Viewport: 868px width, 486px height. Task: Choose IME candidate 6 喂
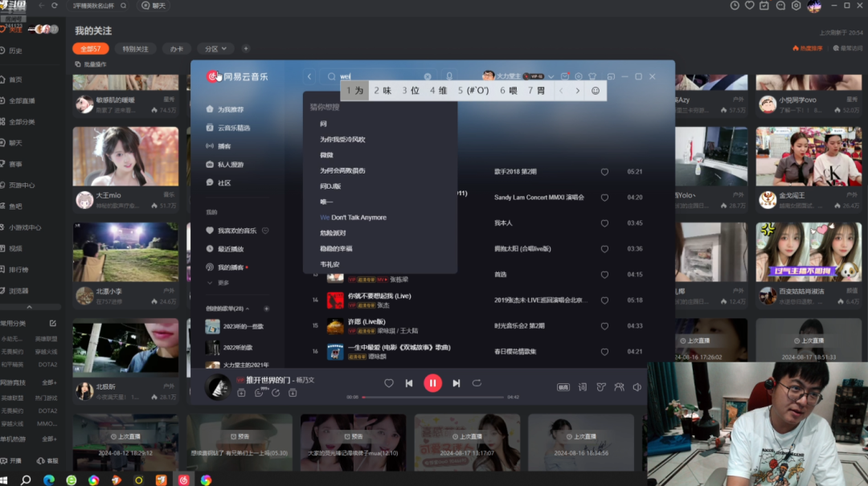(x=508, y=91)
